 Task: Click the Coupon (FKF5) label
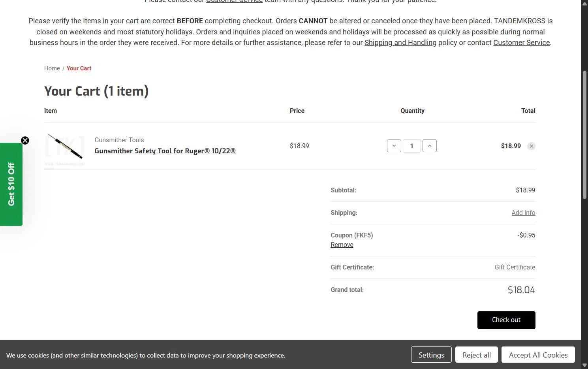(x=352, y=235)
